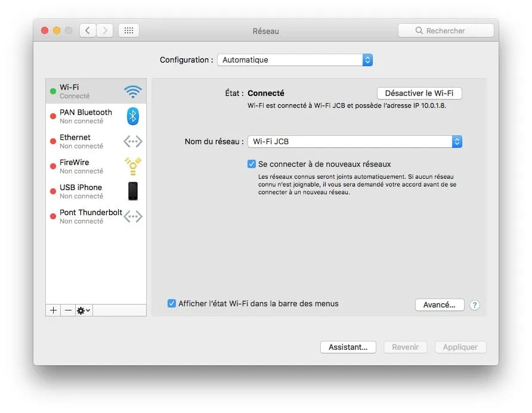The image size is (532, 413).
Task: Click the Revenir button
Action: (406, 347)
